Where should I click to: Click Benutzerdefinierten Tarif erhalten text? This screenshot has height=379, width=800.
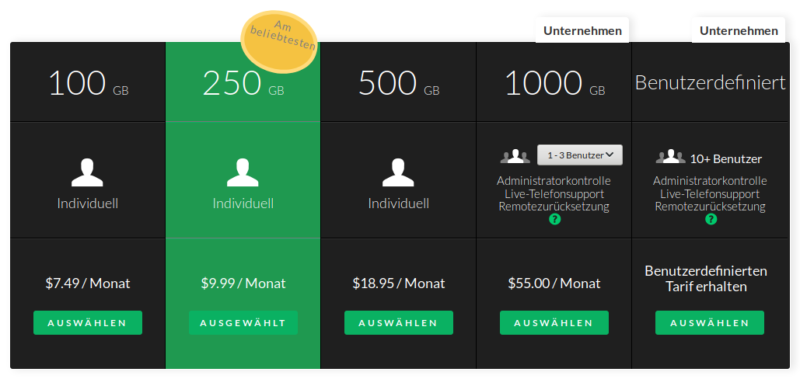pyautogui.click(x=706, y=279)
